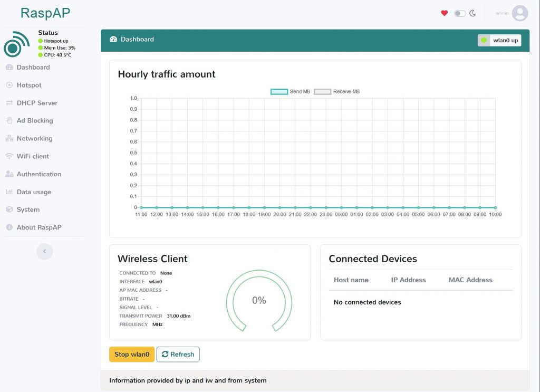The width and height of the screenshot is (540, 392).
Task: Click the System cube icon
Action: pos(9,209)
